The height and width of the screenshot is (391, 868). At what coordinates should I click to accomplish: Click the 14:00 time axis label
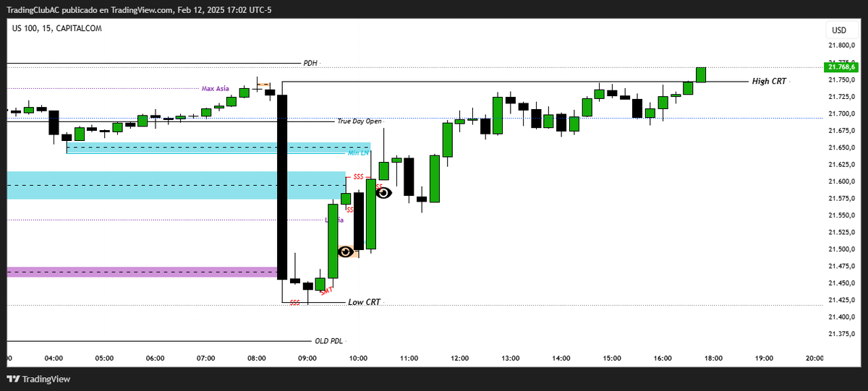561,358
